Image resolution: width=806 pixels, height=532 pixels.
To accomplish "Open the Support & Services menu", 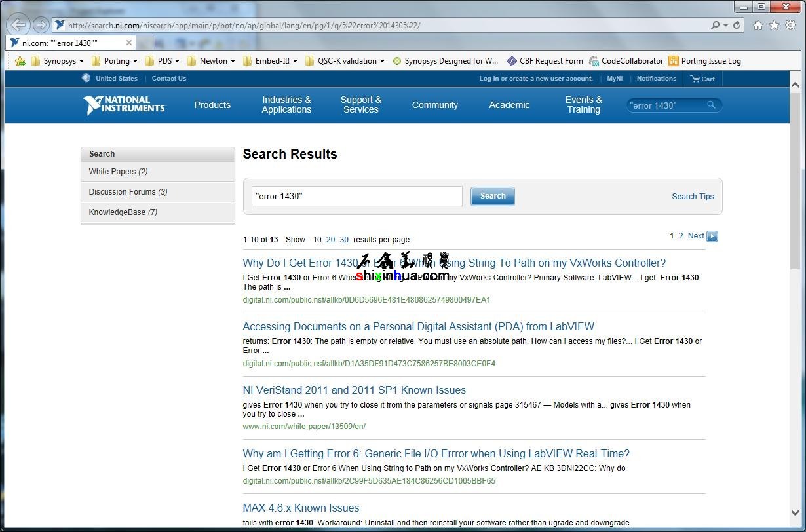I will (x=361, y=105).
